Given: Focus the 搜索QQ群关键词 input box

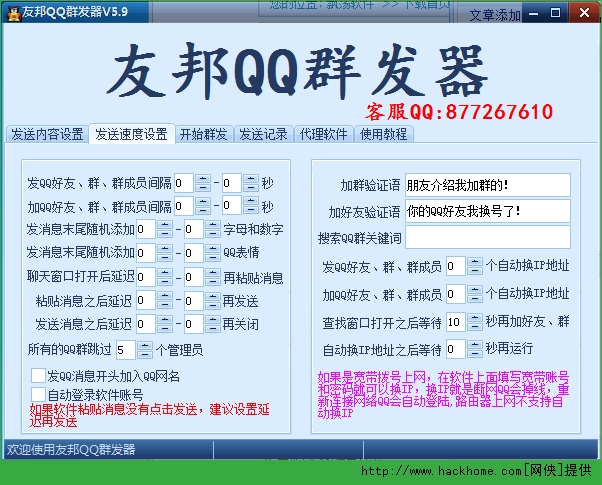Looking at the screenshot, I should tap(488, 237).
